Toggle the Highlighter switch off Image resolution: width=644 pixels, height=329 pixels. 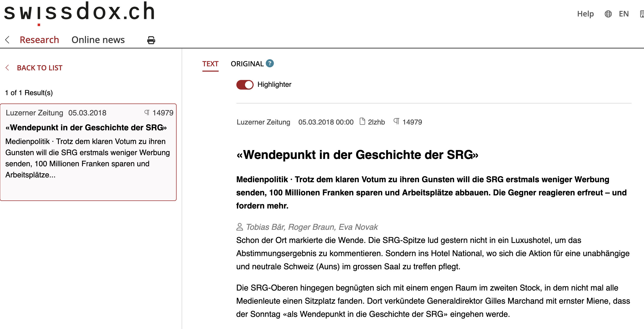point(245,85)
